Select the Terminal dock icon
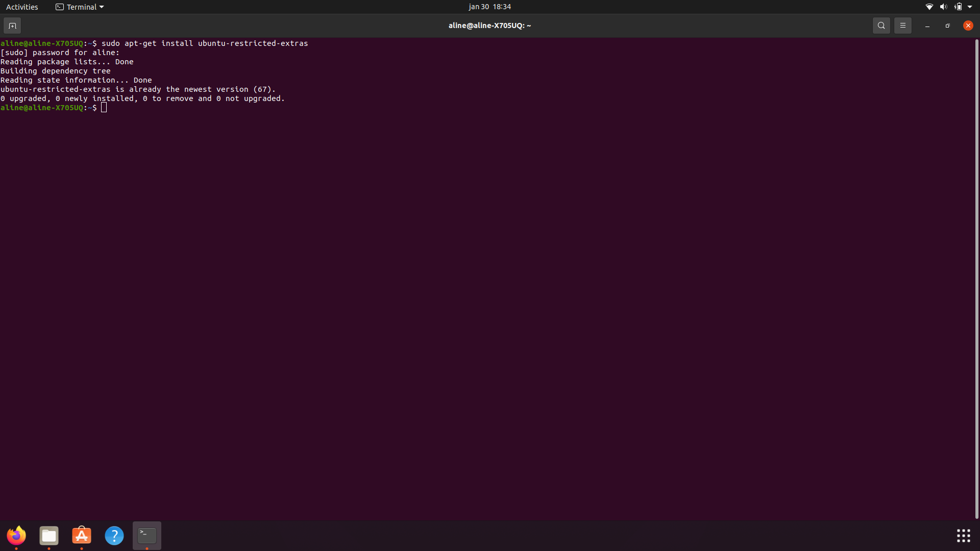This screenshot has width=980, height=551. click(147, 535)
